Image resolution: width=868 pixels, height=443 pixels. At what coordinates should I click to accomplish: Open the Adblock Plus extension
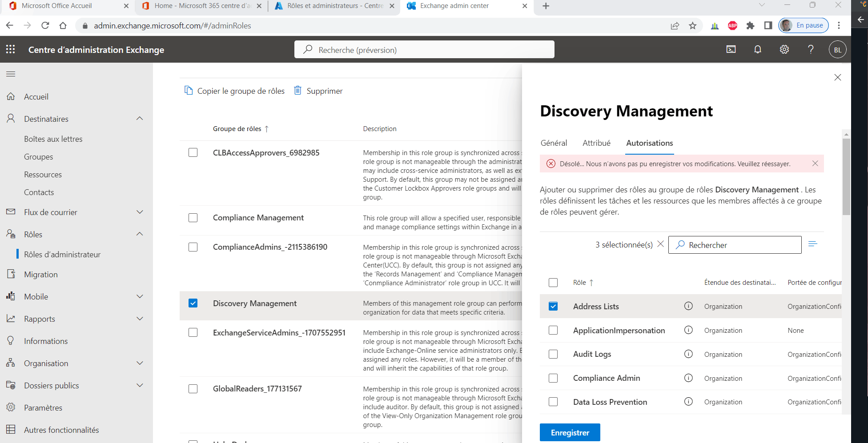(733, 25)
